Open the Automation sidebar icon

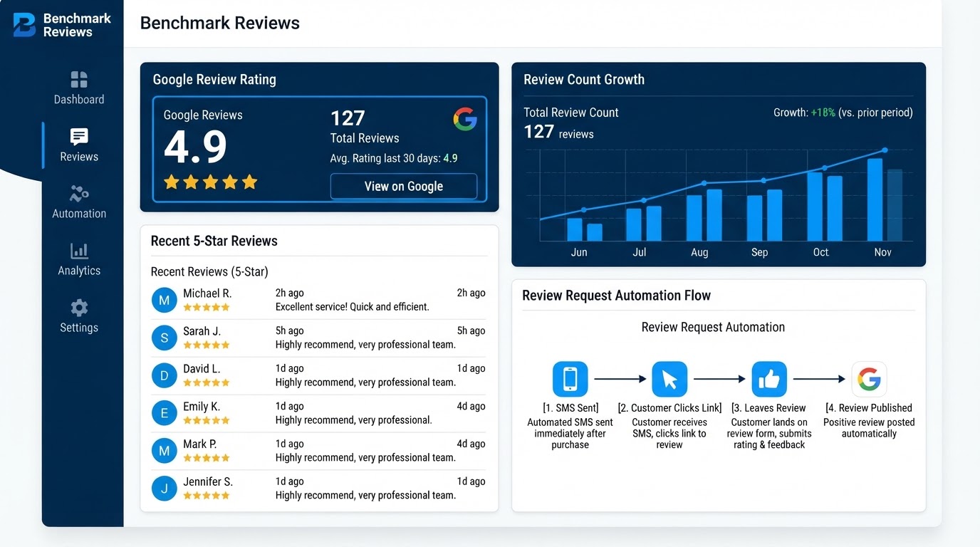[79, 193]
